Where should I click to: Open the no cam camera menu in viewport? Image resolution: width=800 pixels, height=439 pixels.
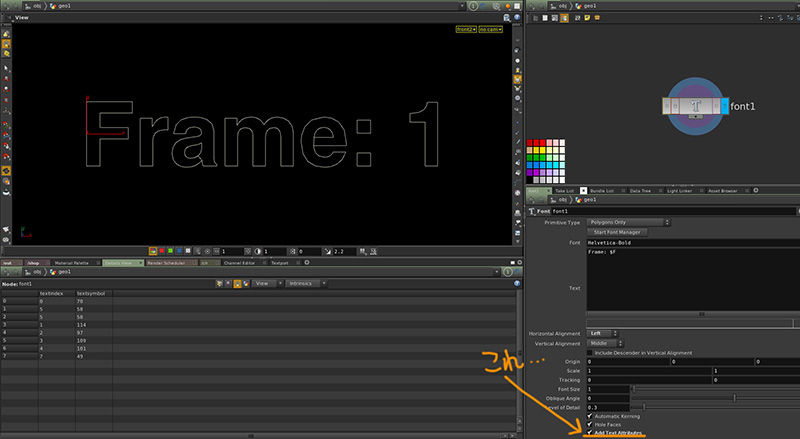(x=490, y=30)
